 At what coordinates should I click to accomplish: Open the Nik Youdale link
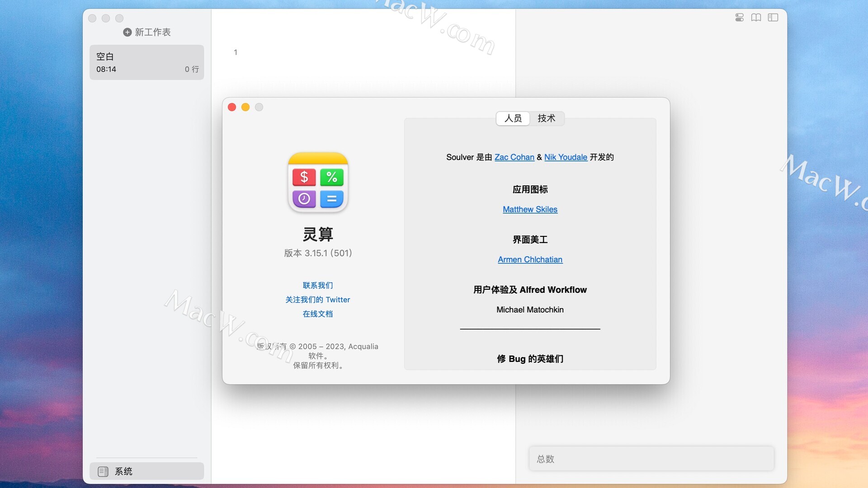[566, 157]
